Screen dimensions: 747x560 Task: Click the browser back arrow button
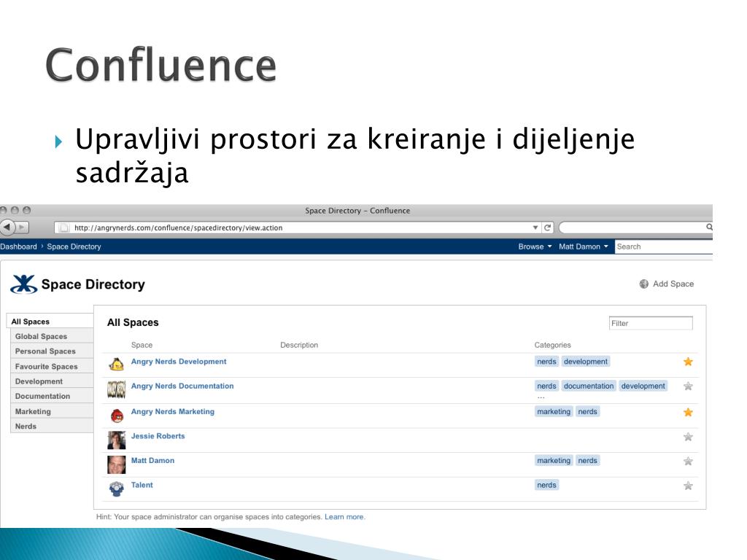pos(7,227)
